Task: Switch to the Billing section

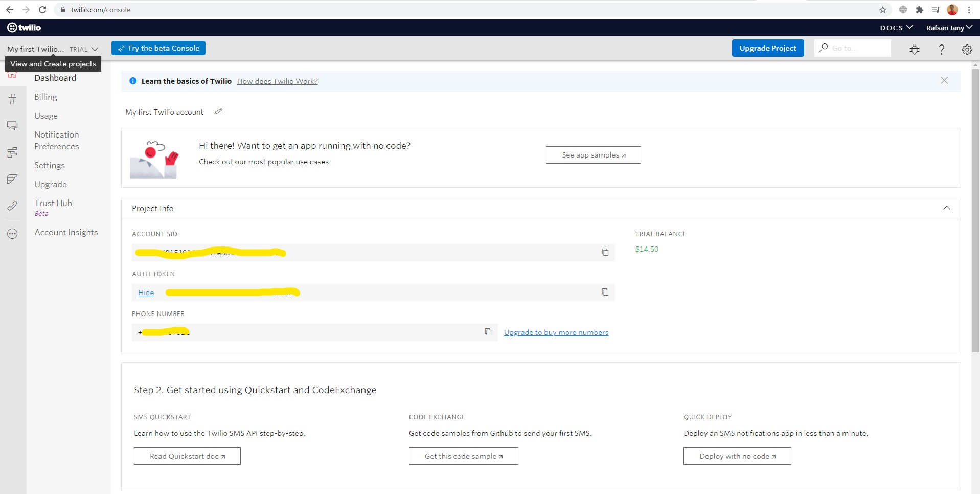Action: click(45, 97)
